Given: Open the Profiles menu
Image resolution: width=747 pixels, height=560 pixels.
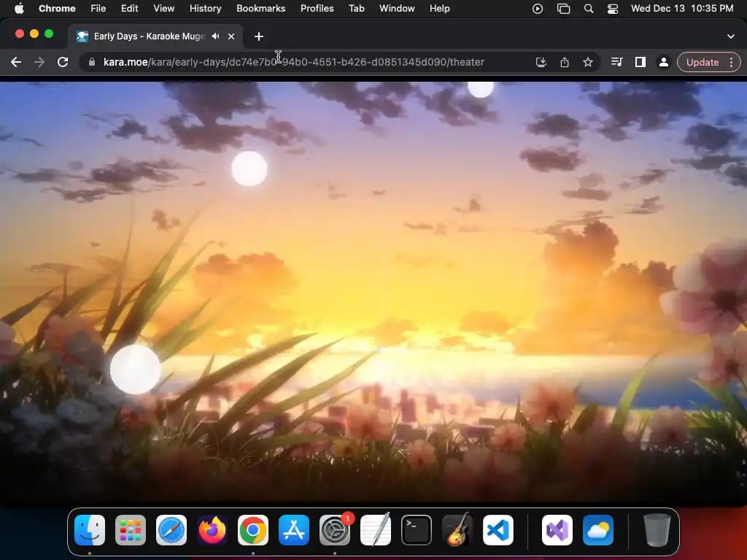Looking at the screenshot, I should point(317,8).
